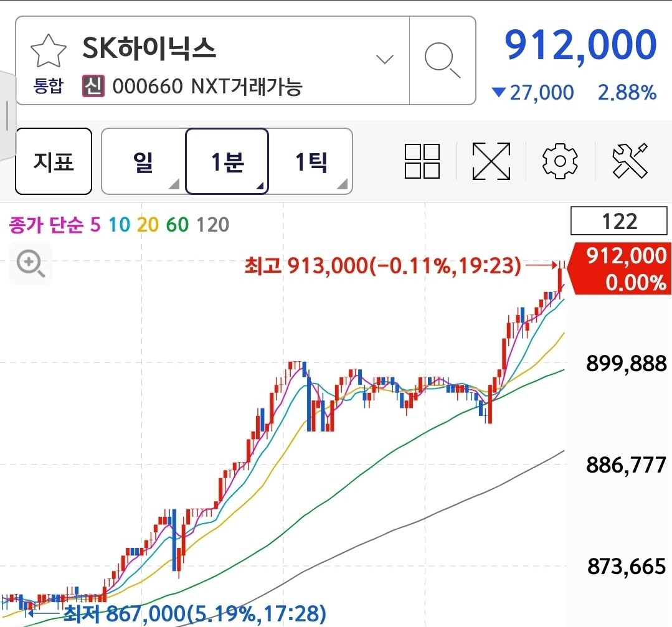Switch to 1틱 tick chart tab
Viewport: 672px width, 627px height.
(311, 161)
